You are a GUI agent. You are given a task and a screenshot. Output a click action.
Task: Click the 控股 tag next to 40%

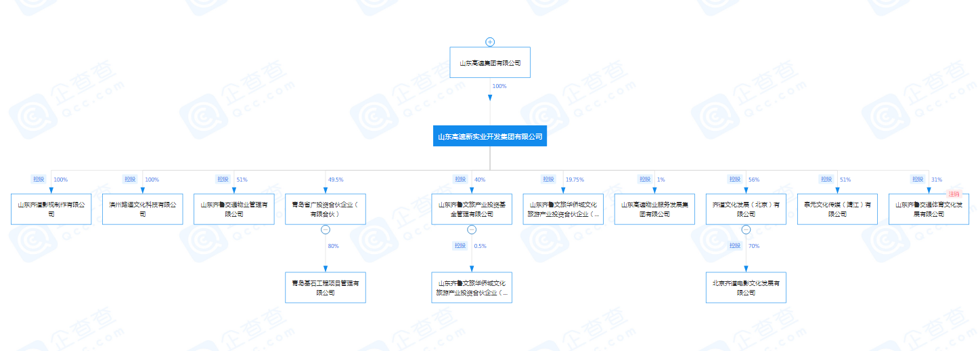(x=460, y=180)
